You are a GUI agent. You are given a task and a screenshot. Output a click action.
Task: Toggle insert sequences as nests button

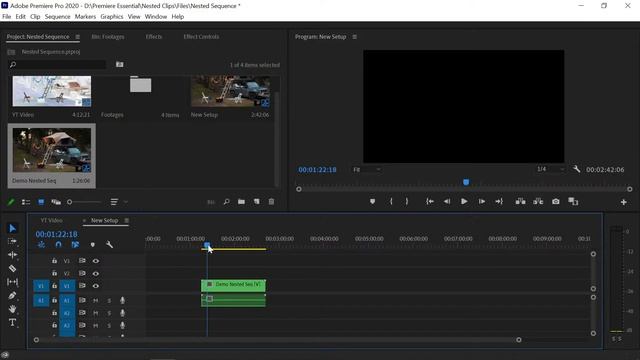[x=41, y=244]
